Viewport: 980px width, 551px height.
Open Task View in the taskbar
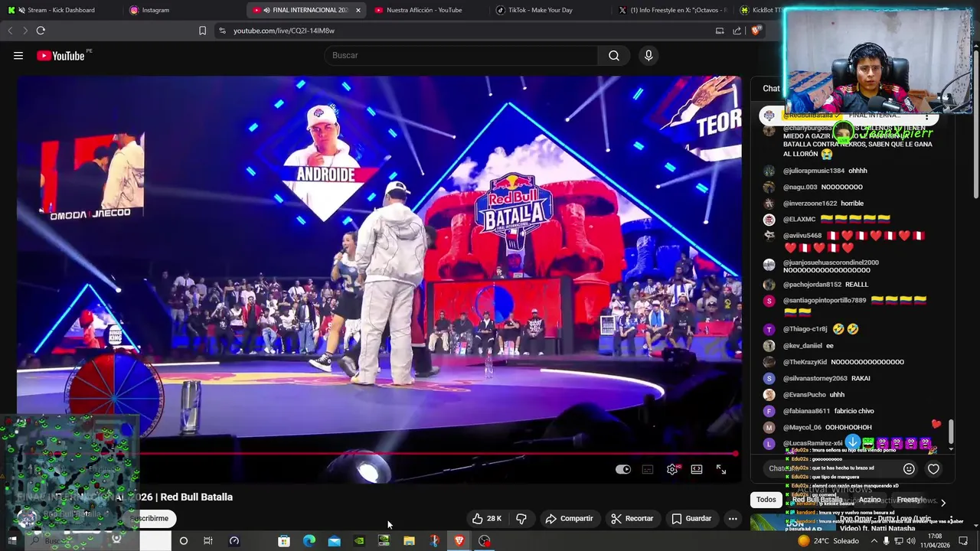(208, 540)
